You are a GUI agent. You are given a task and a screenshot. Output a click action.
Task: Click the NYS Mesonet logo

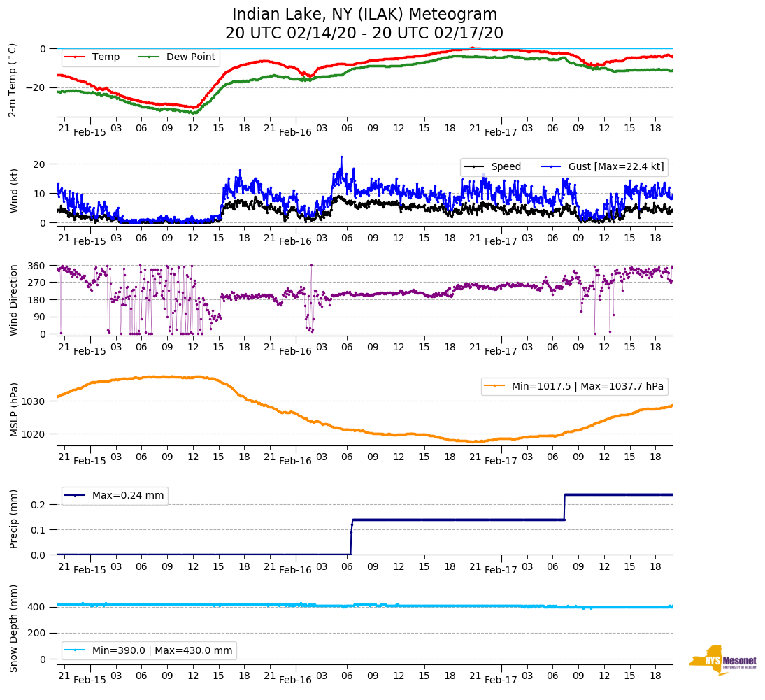click(722, 660)
